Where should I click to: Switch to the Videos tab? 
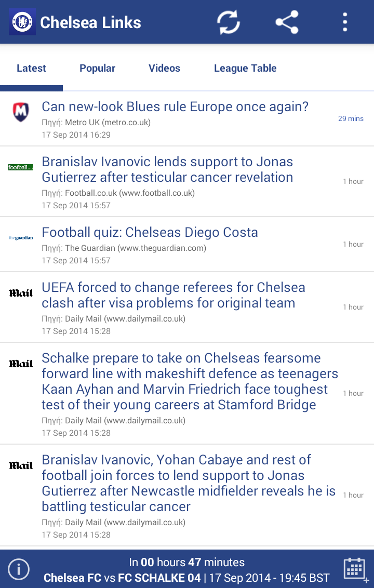[x=164, y=68]
